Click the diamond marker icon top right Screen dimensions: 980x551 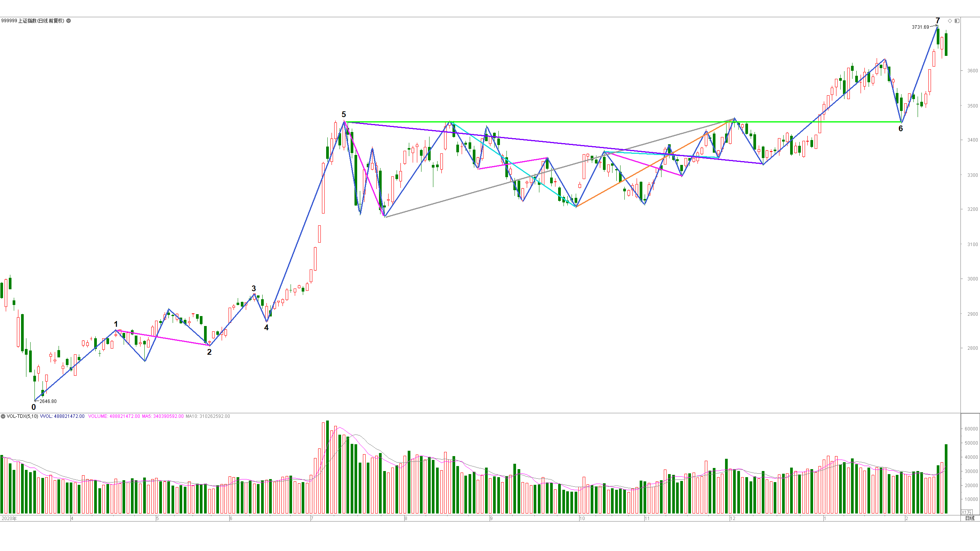[950, 21]
